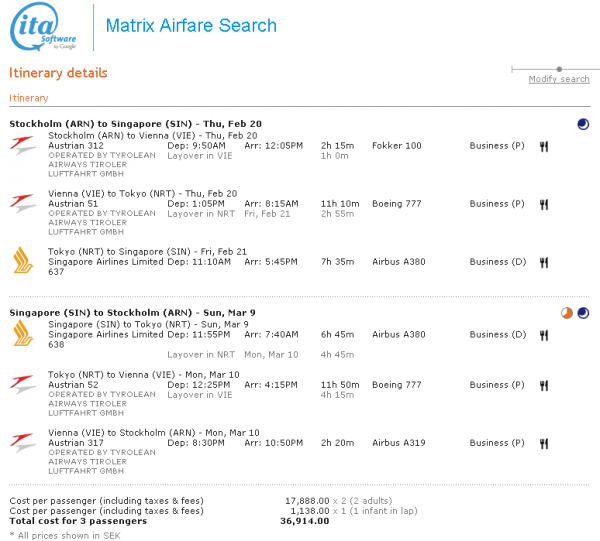Click the overnight moon icon for outbound trip
The width and height of the screenshot is (600, 541).
(583, 124)
